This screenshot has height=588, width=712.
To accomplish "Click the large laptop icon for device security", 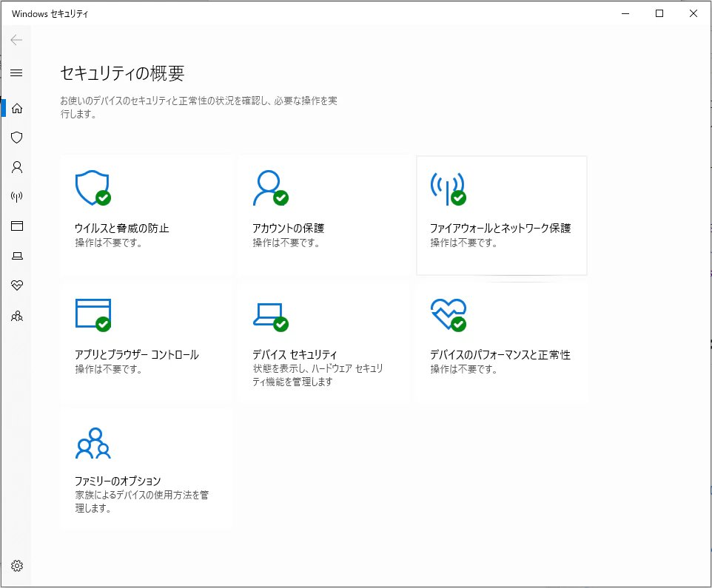I will coord(271,317).
